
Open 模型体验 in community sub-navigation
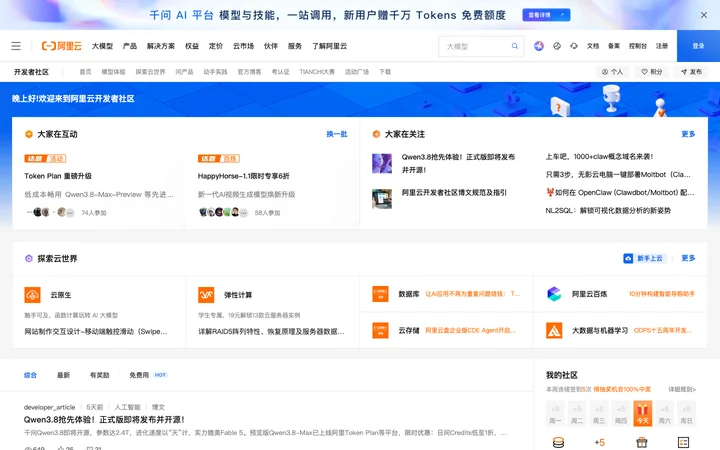[113, 72]
